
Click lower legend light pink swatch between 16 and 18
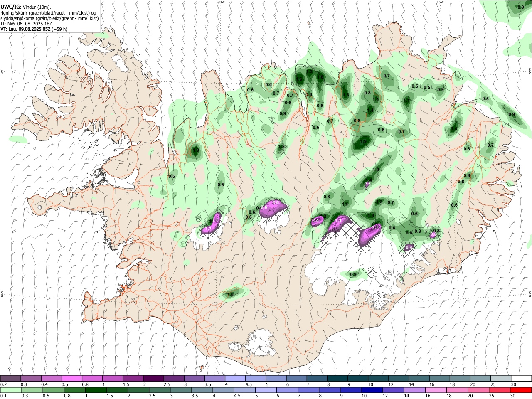[436, 390]
